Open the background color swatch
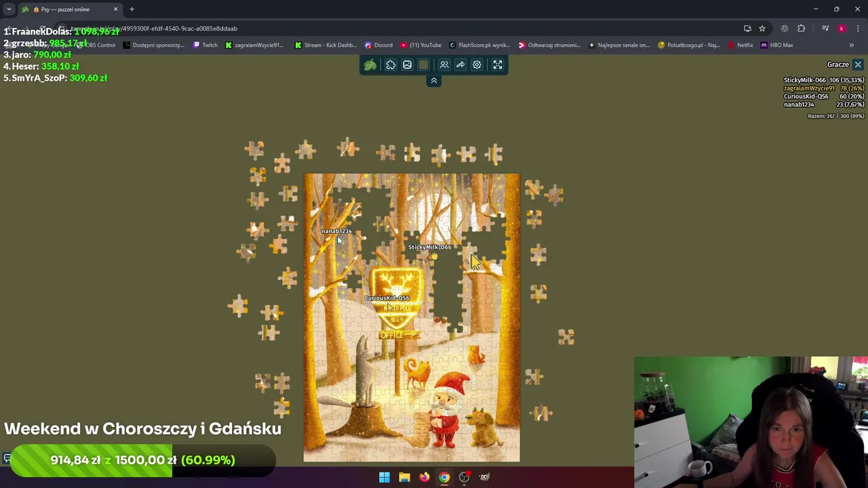Image resolution: width=868 pixels, height=488 pixels. [424, 65]
